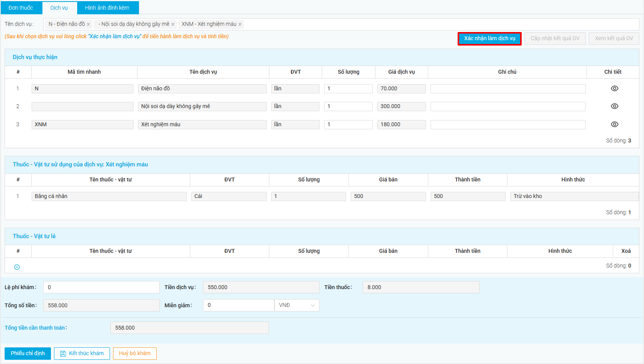Select the Dịch vụ tab
The width and height of the screenshot is (644, 364).
(x=59, y=8)
